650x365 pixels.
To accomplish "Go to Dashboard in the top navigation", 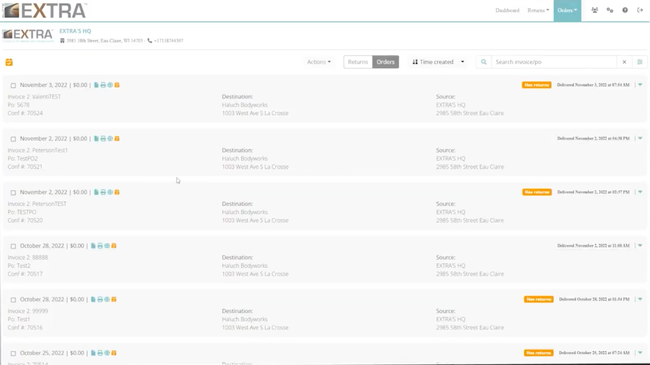I will [x=507, y=10].
